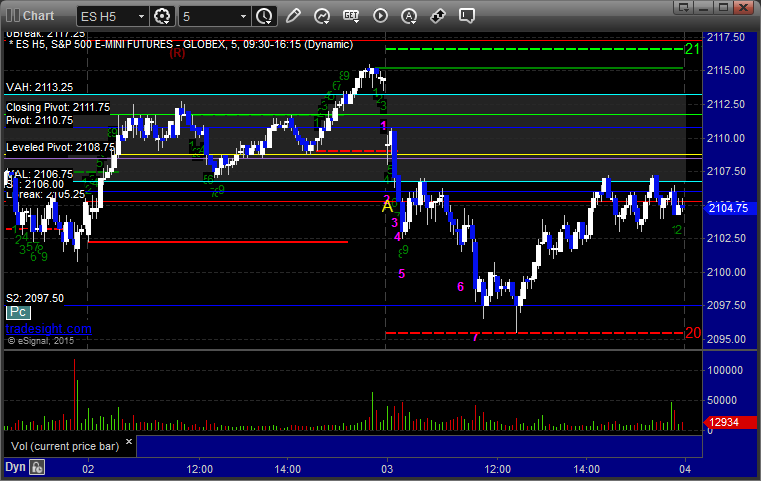Open the circled A alerts menu
This screenshot has height=481, width=761.
409,16
